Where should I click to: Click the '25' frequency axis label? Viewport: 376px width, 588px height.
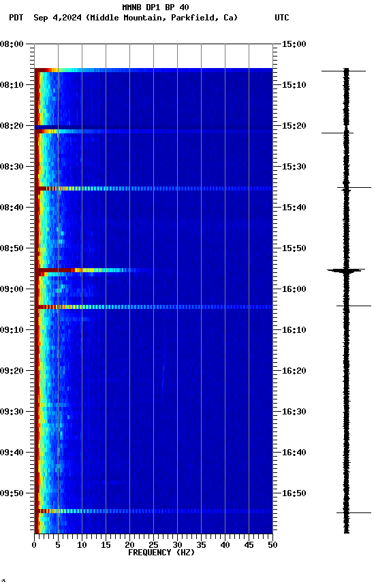(x=153, y=545)
